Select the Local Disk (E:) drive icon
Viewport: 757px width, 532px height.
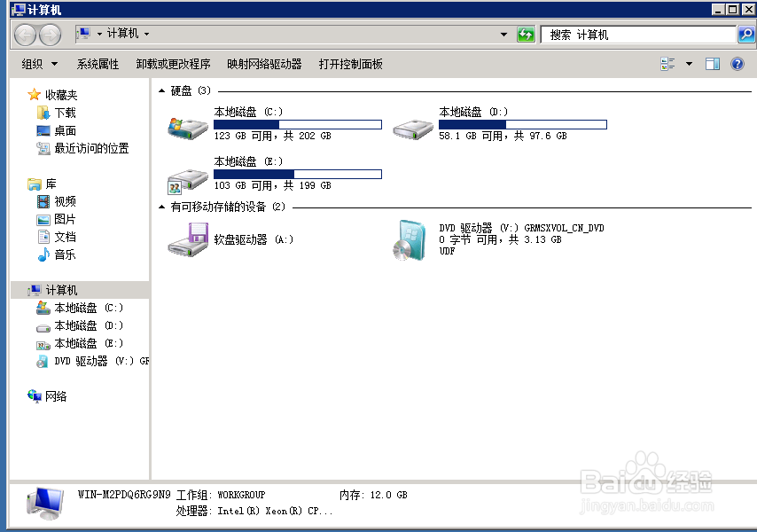click(x=187, y=181)
